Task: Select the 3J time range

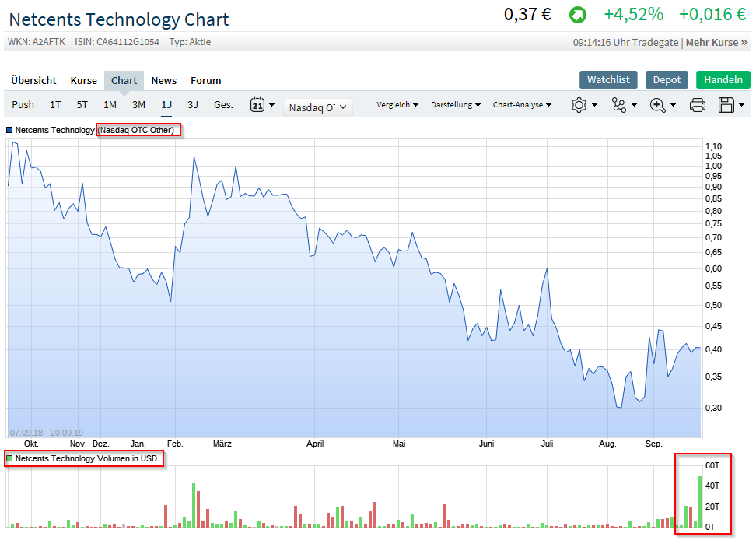Action: [193, 104]
